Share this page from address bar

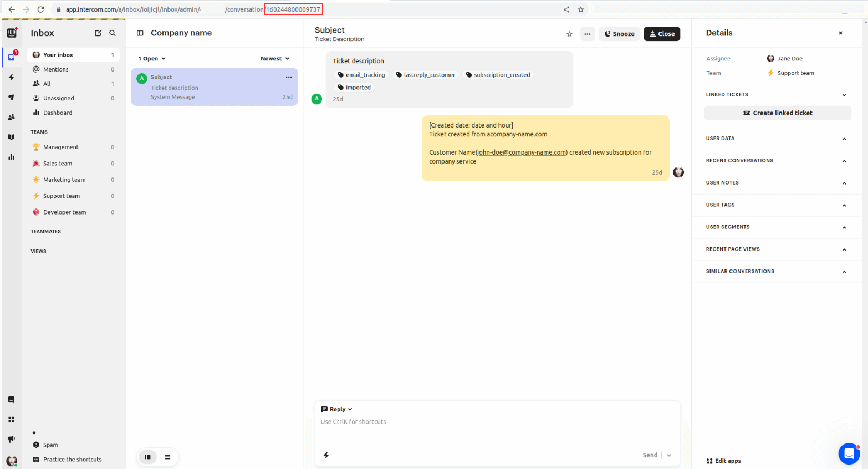(x=566, y=9)
